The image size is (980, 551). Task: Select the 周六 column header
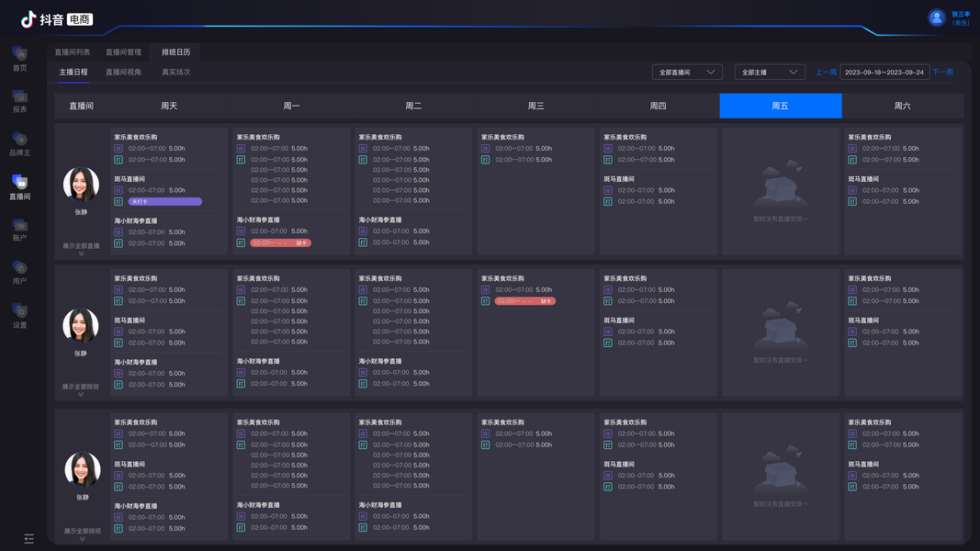[x=902, y=106]
